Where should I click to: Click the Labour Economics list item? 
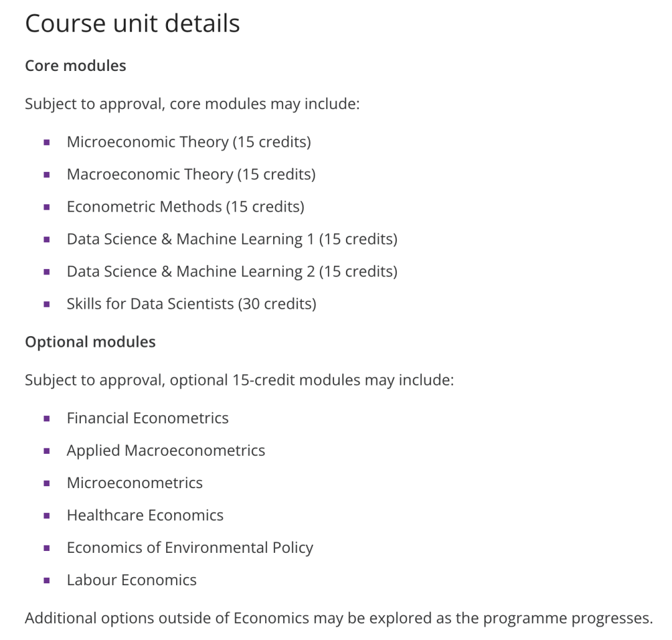[x=131, y=580]
